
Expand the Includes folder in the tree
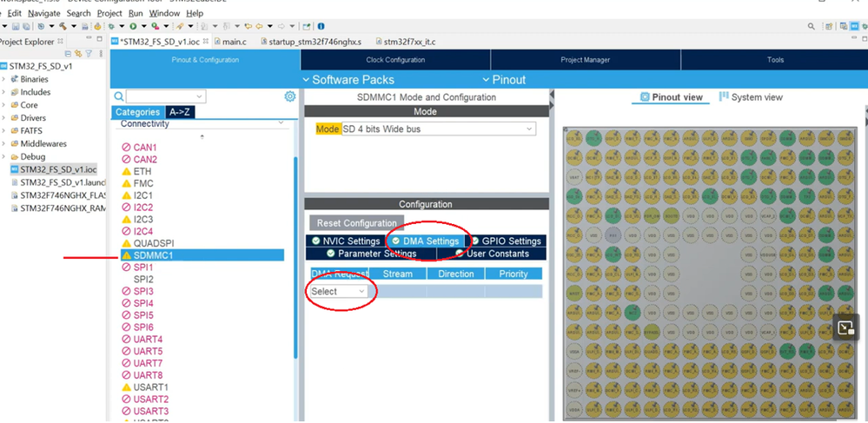3,92
